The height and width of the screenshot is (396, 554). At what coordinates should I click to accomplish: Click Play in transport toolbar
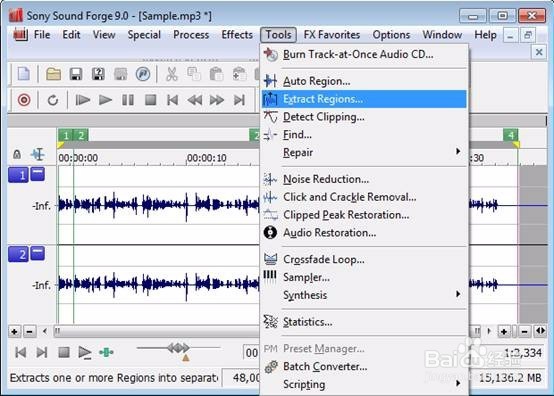coord(105,100)
